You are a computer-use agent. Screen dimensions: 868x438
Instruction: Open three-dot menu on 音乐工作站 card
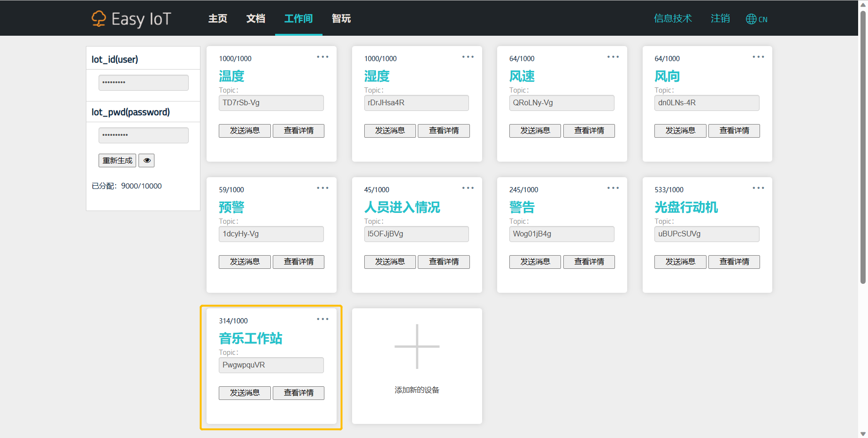click(323, 319)
